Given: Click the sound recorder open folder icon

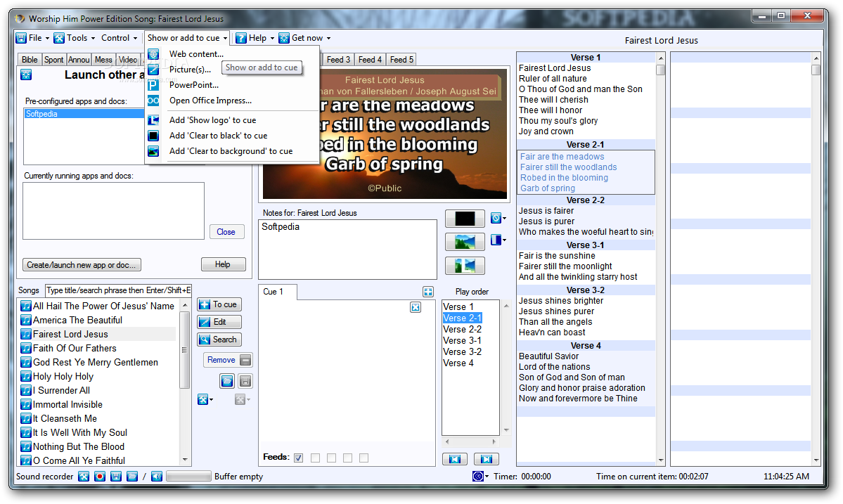Looking at the screenshot, I should [x=131, y=476].
